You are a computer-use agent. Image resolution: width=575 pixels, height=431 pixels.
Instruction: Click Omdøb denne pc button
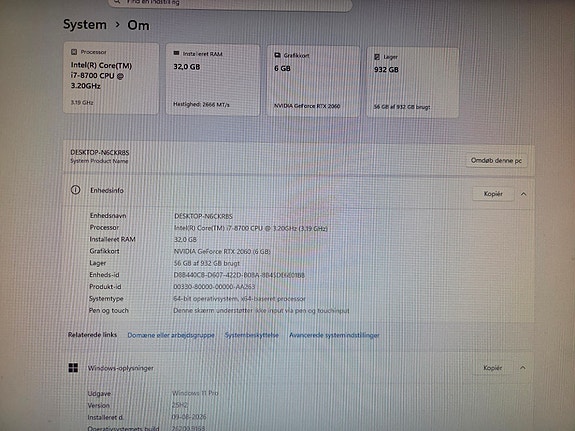[496, 161]
